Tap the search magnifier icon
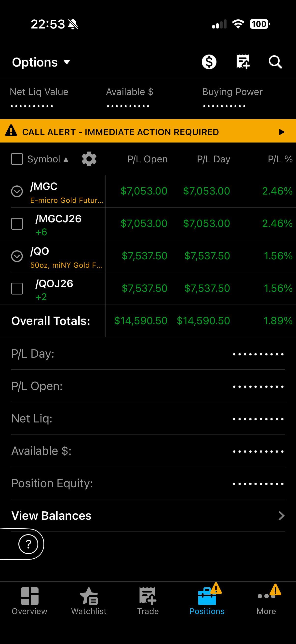 click(x=275, y=62)
